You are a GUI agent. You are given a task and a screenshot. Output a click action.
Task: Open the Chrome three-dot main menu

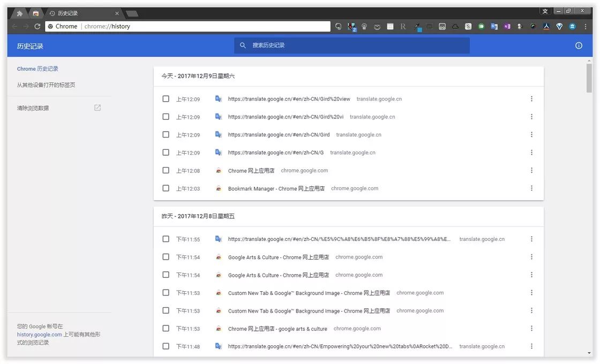coord(585,26)
